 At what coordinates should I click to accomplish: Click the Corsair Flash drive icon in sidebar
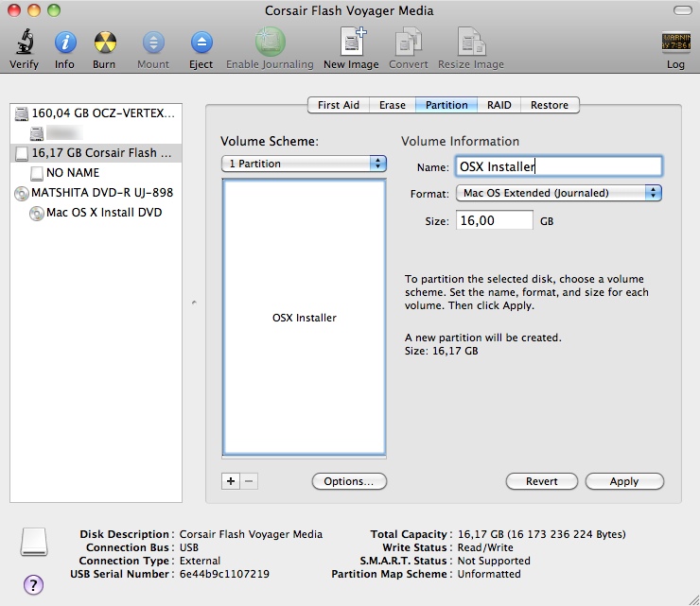point(22,153)
